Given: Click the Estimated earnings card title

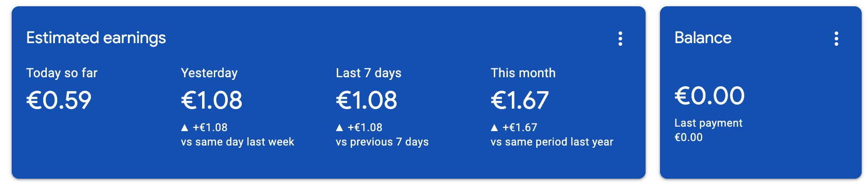Looking at the screenshot, I should (x=96, y=38).
